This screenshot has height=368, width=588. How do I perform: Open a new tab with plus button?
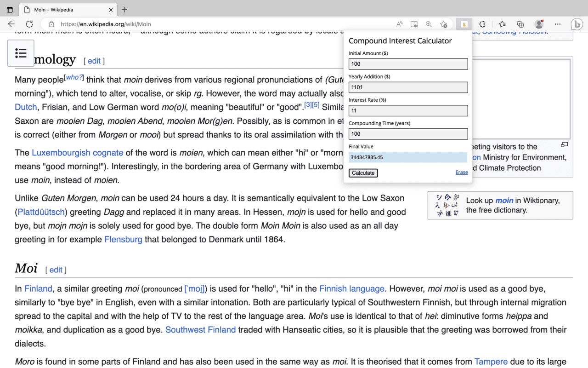(124, 10)
